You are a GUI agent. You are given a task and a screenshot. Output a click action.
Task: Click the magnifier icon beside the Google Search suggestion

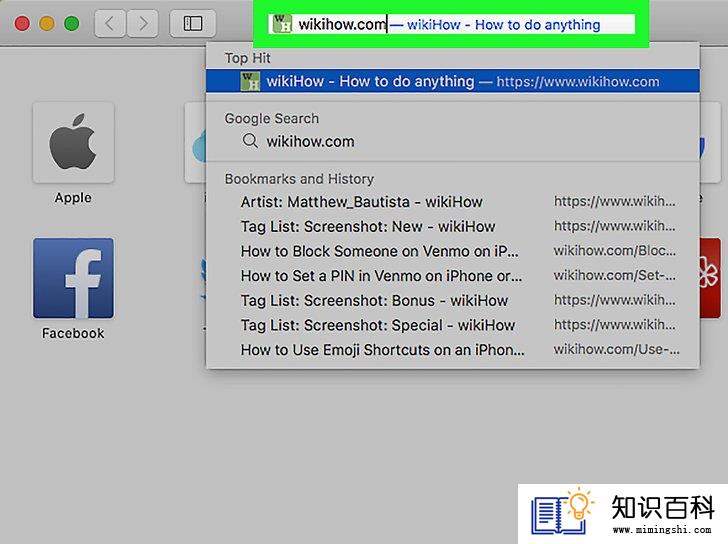250,141
